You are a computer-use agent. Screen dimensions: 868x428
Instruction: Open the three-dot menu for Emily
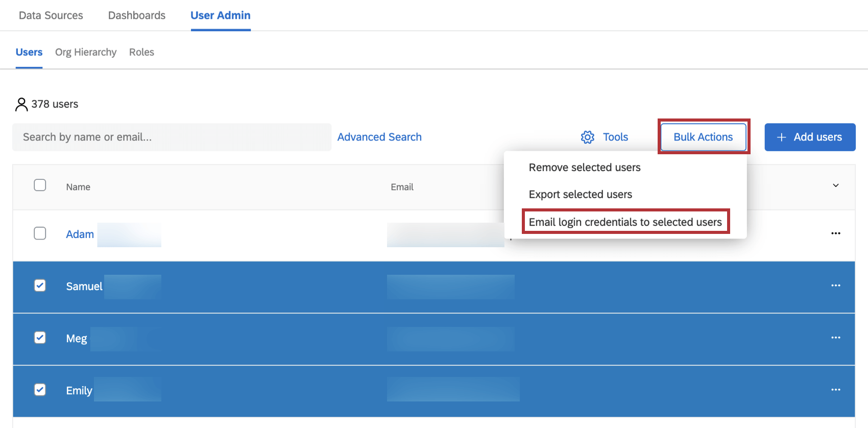(x=835, y=390)
